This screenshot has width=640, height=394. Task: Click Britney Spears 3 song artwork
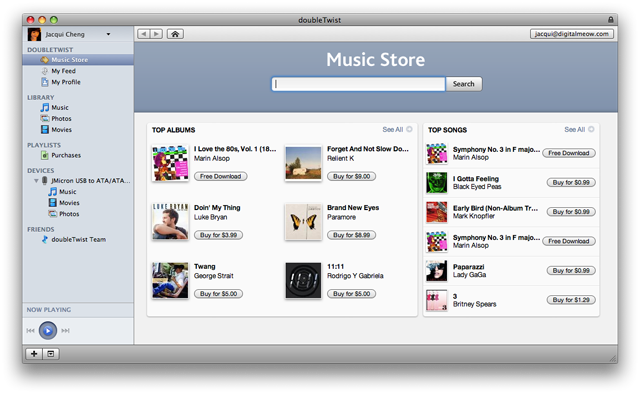(x=437, y=300)
